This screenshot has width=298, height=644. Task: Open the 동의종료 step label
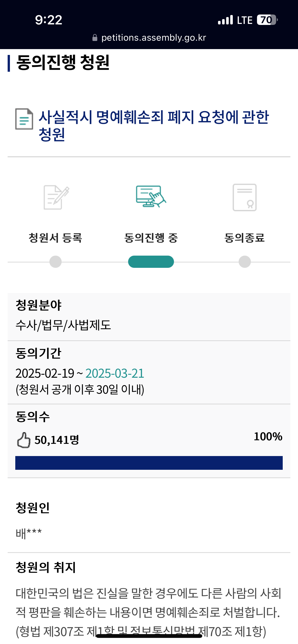coord(245,238)
